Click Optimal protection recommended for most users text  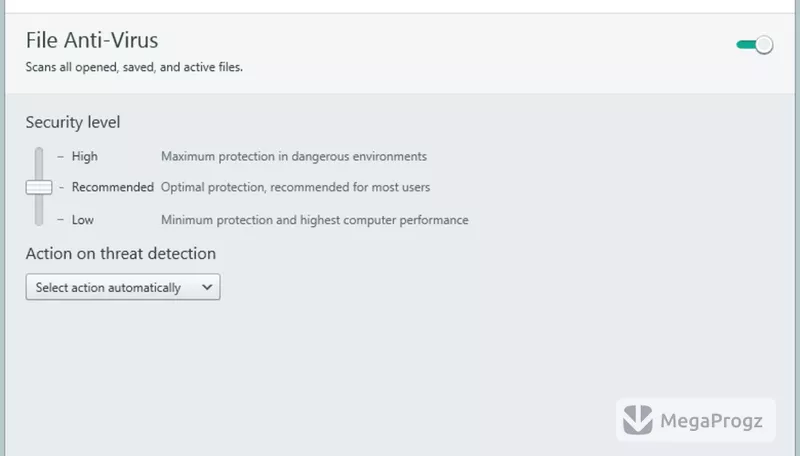[295, 187]
